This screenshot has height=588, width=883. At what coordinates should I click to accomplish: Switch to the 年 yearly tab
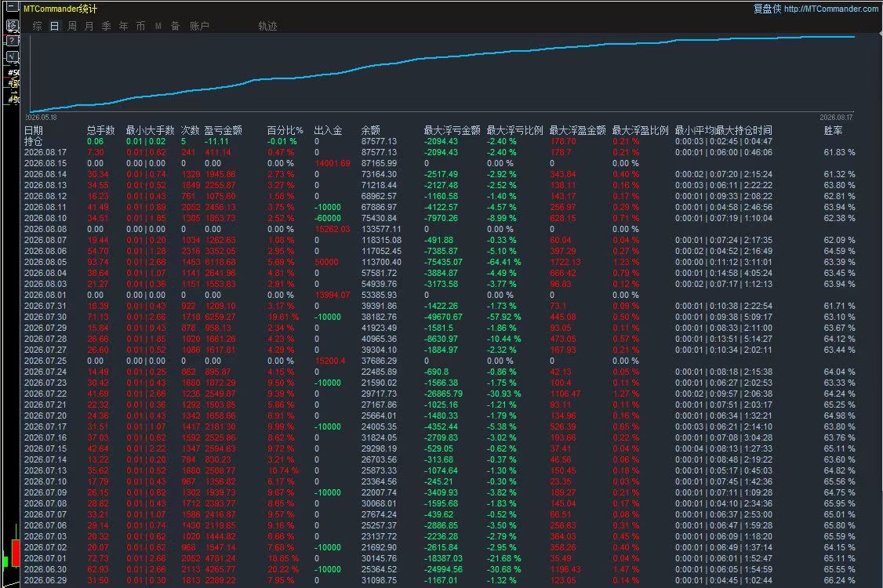tap(123, 26)
